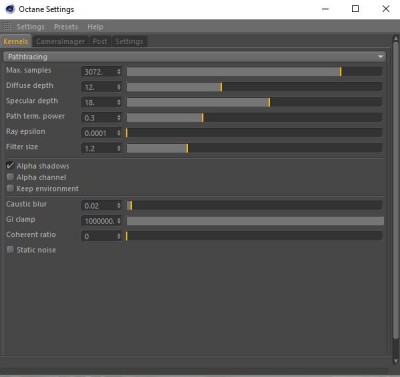Click the Max. samples stepper arrows
Viewport: 400px width, 377px height.
pyautogui.click(x=119, y=72)
